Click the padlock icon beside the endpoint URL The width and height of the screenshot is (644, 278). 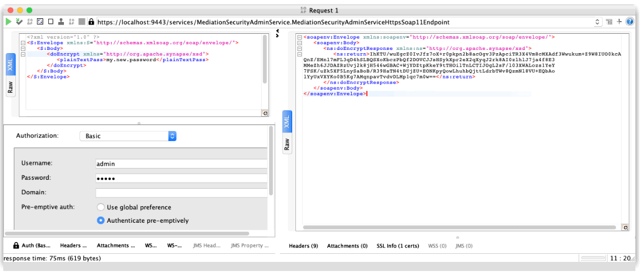(x=91, y=22)
